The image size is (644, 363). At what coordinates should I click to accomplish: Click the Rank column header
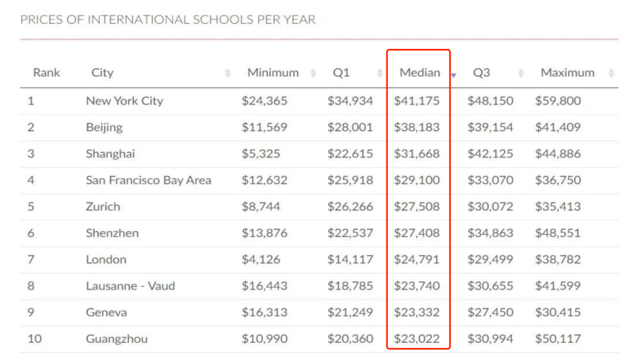point(46,73)
